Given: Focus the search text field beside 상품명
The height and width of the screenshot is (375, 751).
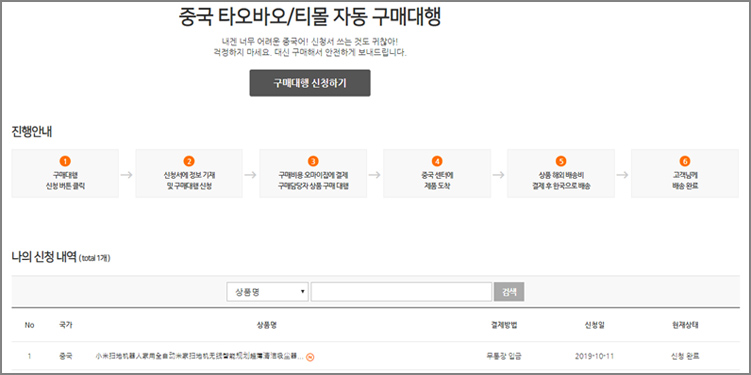Looking at the screenshot, I should tap(401, 292).
